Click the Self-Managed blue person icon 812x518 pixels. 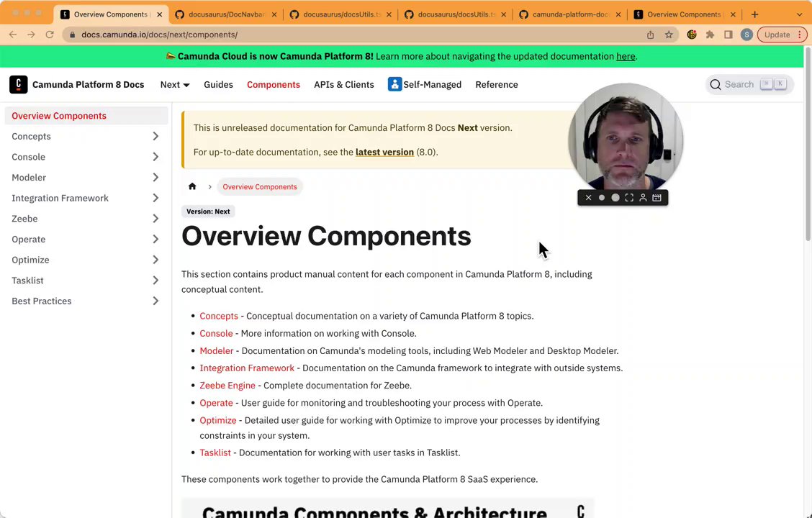394,84
